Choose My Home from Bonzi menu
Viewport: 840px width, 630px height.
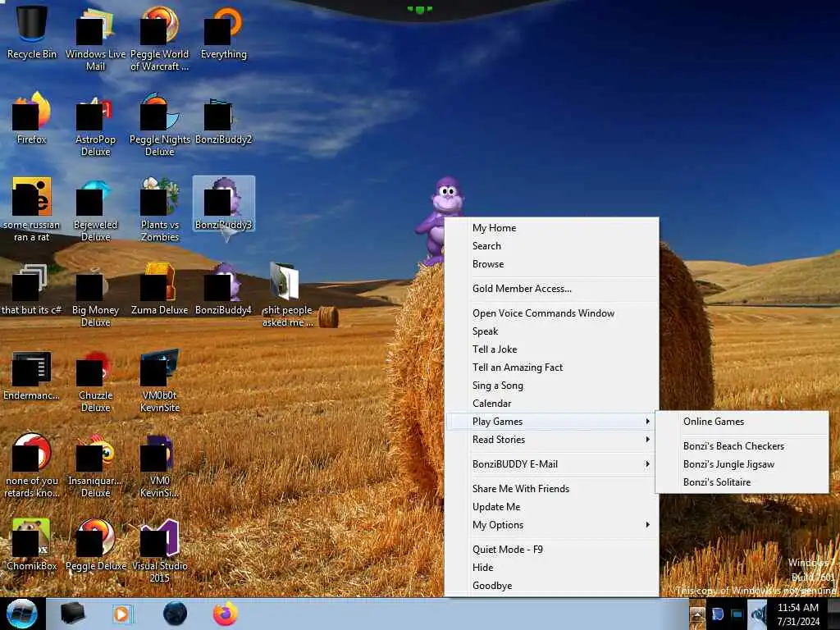pos(552,228)
